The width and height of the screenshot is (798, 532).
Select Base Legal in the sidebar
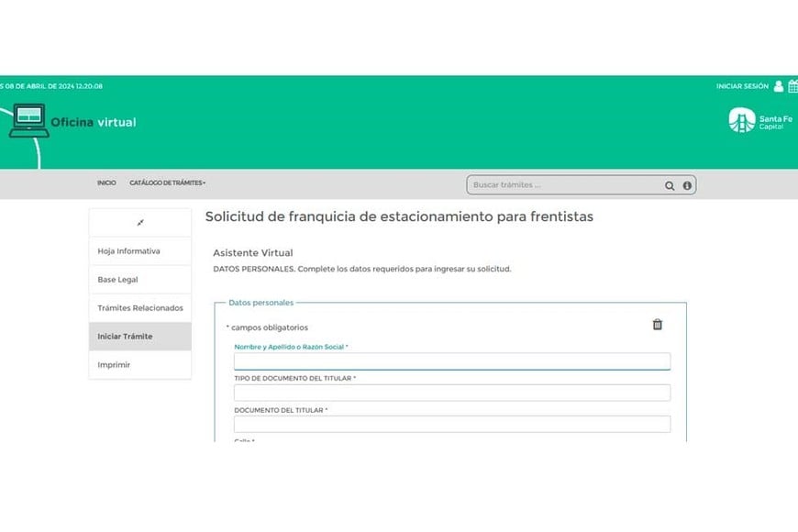point(117,280)
